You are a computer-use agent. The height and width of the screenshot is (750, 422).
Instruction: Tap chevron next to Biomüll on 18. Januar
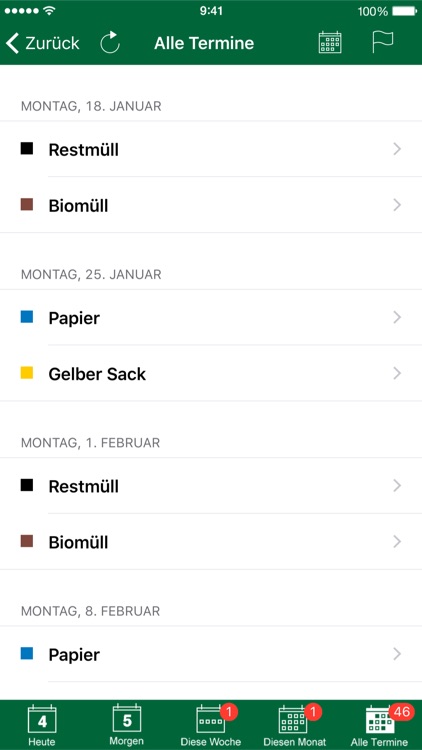(397, 205)
